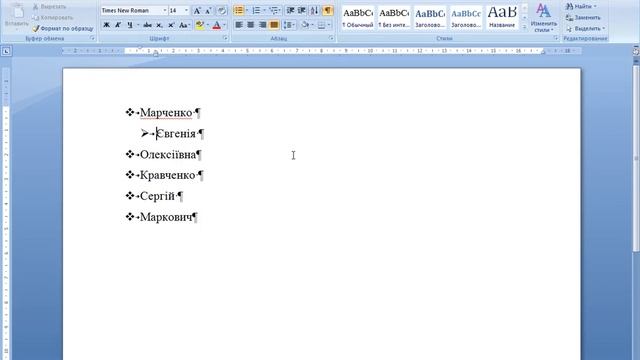Click the red font color A button
The width and height of the screenshot is (640, 360).
pyautogui.click(x=217, y=25)
